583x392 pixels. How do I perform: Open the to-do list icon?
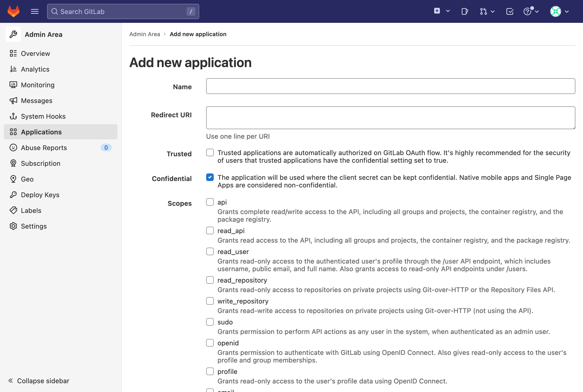(x=510, y=11)
